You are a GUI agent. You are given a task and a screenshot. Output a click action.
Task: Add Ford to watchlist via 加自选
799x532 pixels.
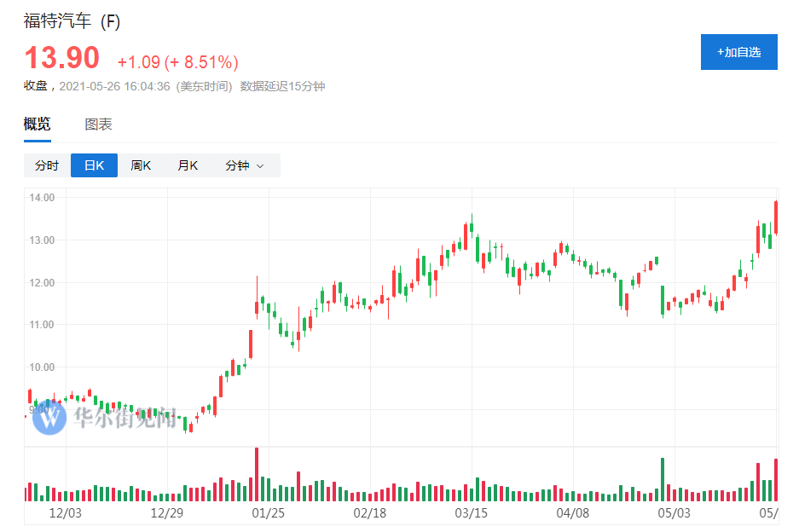(x=738, y=52)
